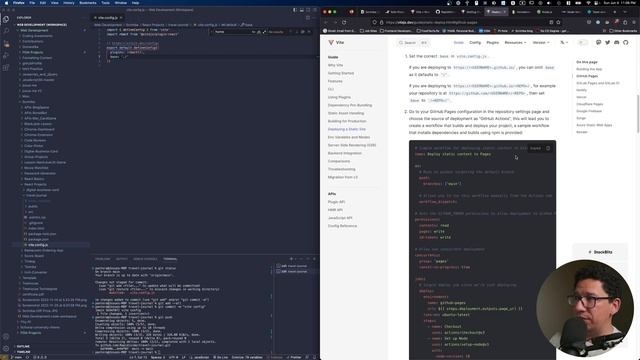Open the Explorer view in VS Code activity bar
The width and height of the screenshot is (640, 360).
tap(6, 19)
